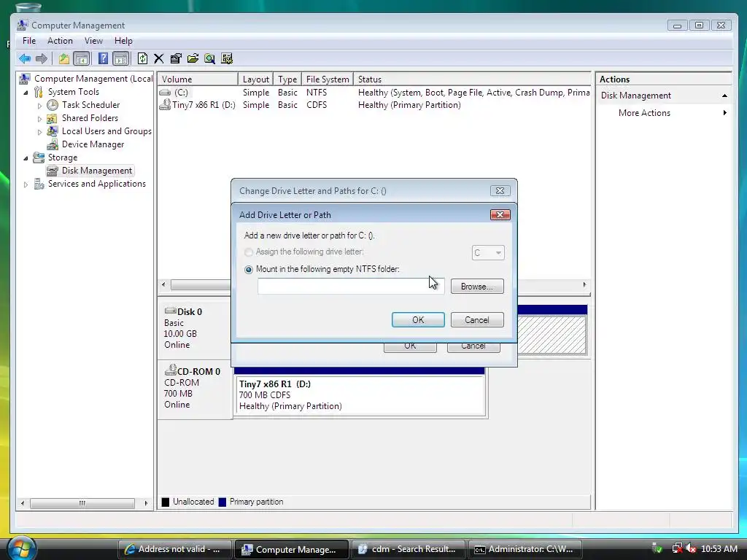This screenshot has width=747, height=560.
Task: Click the Back arrow in the toolbar
Action: (24, 58)
